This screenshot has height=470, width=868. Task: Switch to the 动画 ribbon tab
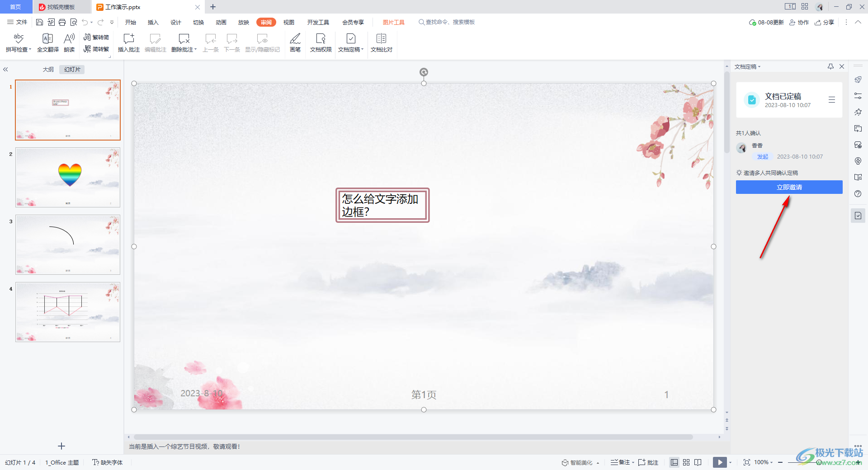tap(221, 22)
